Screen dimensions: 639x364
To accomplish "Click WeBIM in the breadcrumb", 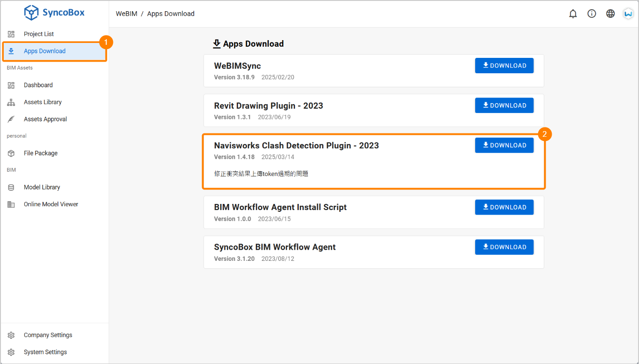I will coord(126,14).
